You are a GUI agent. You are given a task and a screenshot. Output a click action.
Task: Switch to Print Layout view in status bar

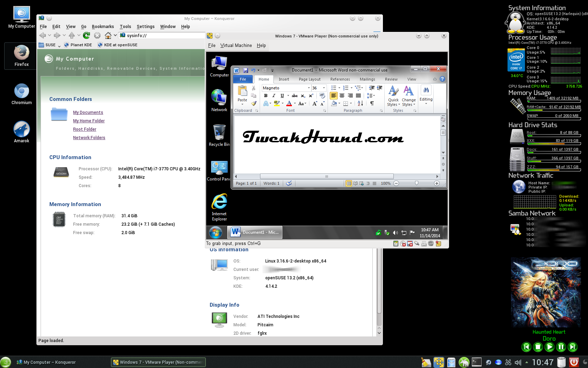pos(349,183)
